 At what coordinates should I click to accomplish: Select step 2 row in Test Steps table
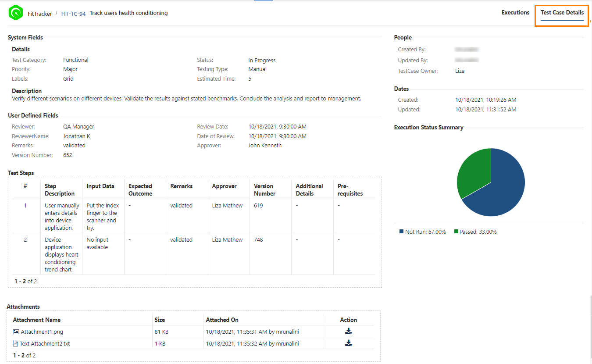click(x=25, y=239)
